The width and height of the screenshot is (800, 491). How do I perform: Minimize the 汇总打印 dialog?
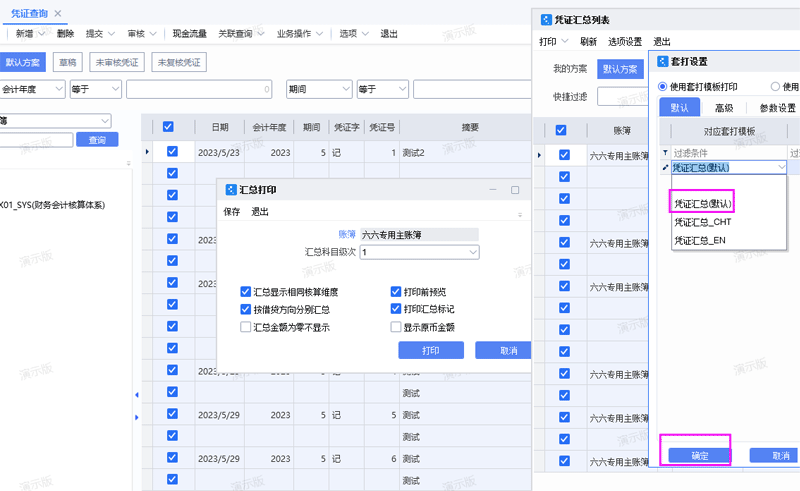pos(493,190)
